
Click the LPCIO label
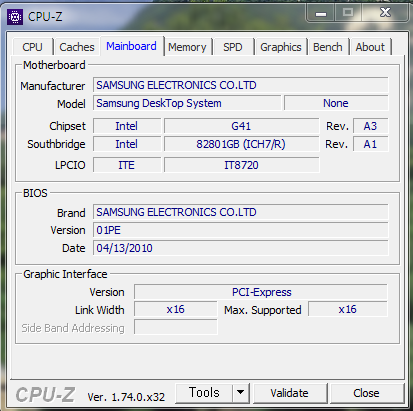[70, 165]
